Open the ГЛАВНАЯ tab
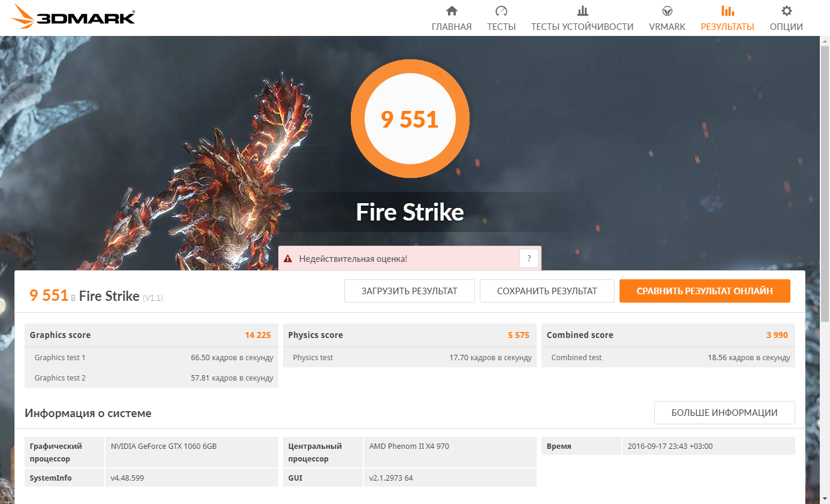Image resolution: width=830 pixels, height=504 pixels. point(452,26)
